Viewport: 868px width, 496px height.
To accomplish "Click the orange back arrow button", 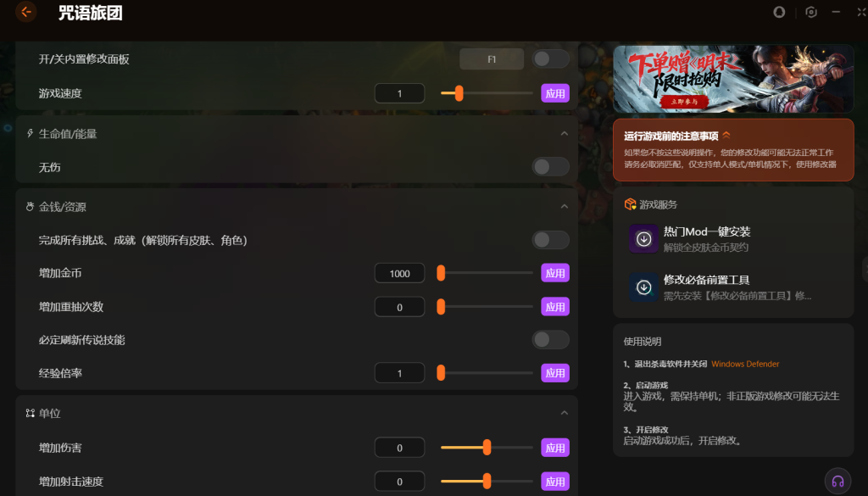I will pos(26,12).
